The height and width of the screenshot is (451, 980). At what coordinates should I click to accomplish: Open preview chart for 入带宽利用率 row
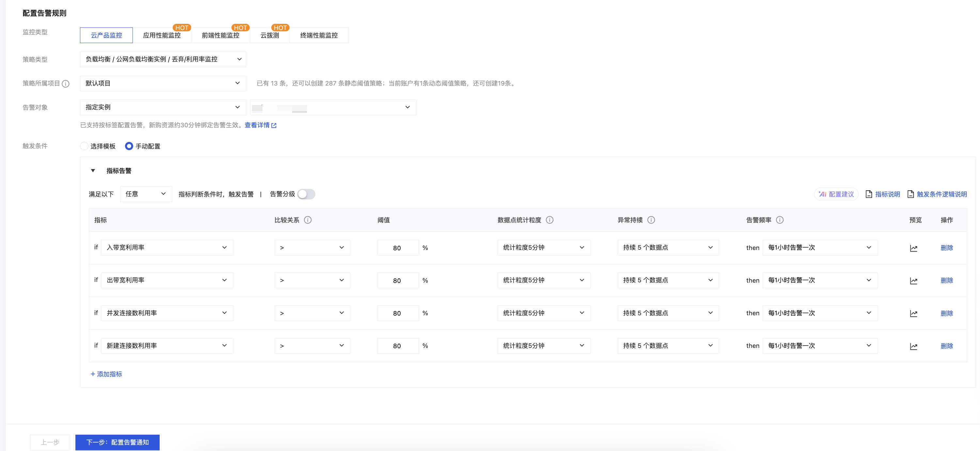[x=913, y=248]
